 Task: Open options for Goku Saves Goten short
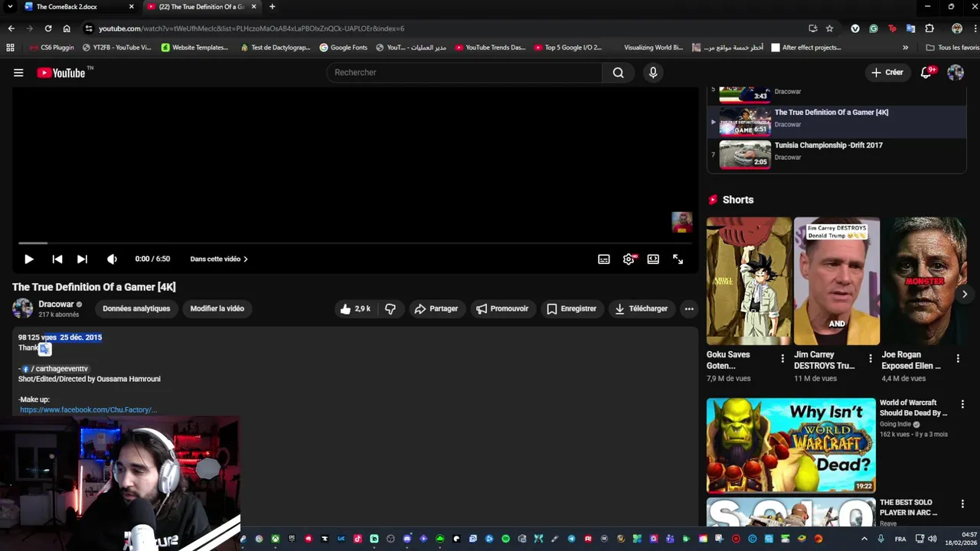click(x=782, y=358)
